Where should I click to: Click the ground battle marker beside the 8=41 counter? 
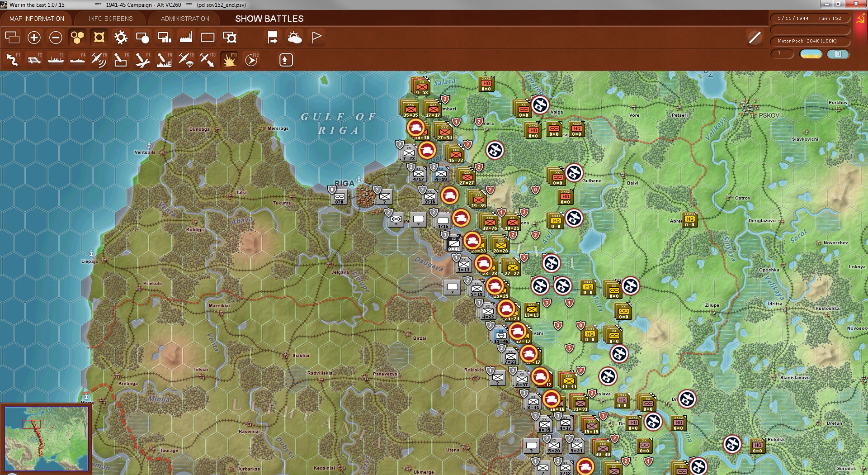472,241
